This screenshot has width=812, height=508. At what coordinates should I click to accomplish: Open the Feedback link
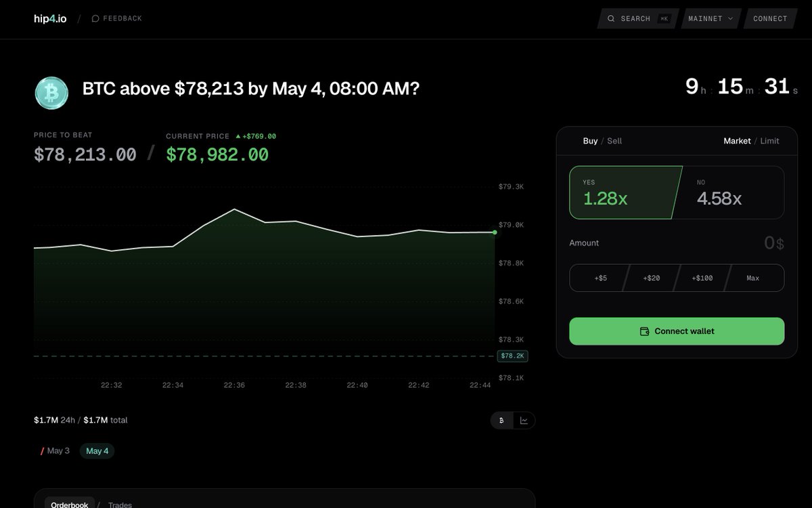click(116, 19)
